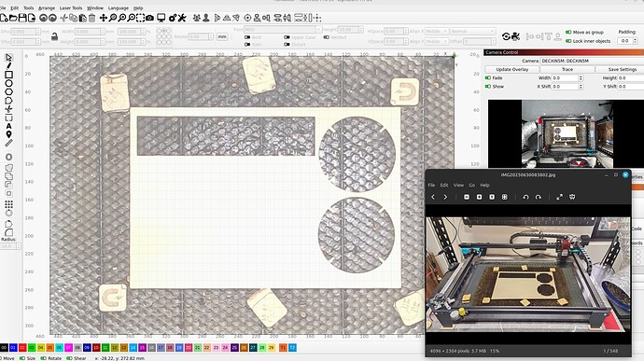Open View menu in image viewer
This screenshot has width=644, height=361.
(458, 186)
